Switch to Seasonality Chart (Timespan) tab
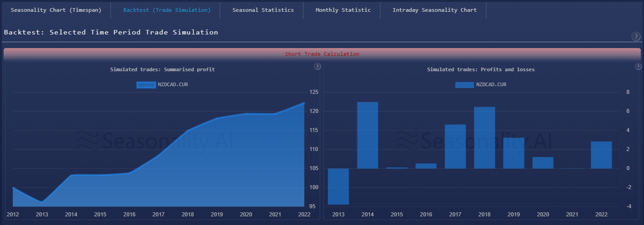 coord(56,10)
